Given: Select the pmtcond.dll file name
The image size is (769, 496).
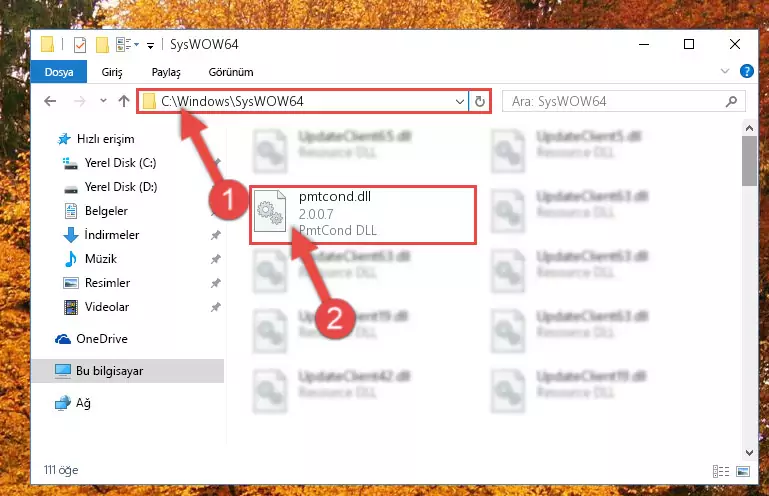Looking at the screenshot, I should pyautogui.click(x=335, y=197).
